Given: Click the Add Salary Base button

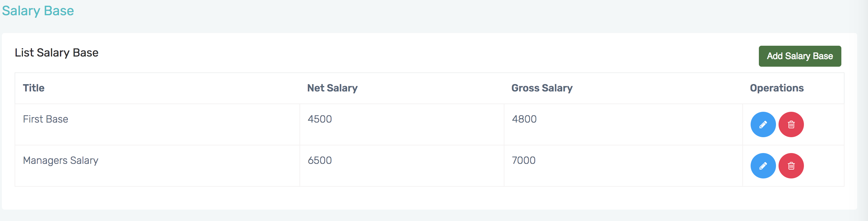Looking at the screenshot, I should pos(799,56).
